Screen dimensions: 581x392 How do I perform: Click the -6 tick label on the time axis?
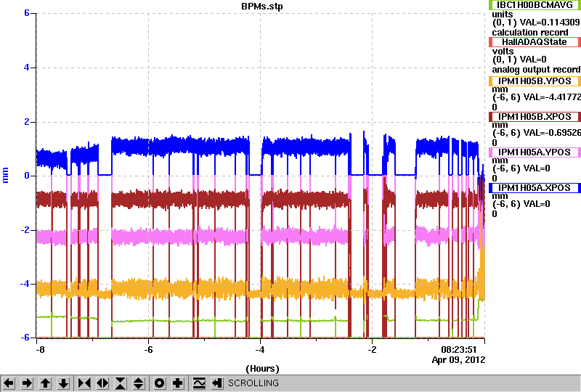148,350
